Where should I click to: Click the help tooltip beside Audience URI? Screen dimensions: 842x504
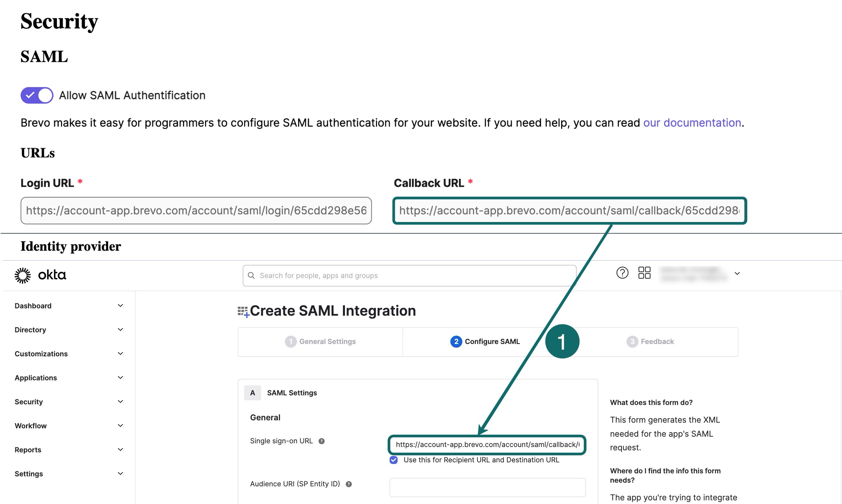pos(349,484)
